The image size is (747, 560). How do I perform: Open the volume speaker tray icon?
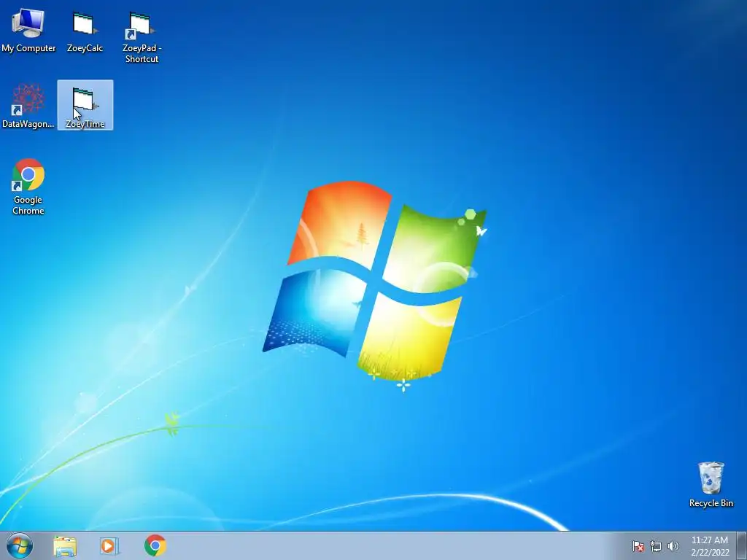point(673,546)
